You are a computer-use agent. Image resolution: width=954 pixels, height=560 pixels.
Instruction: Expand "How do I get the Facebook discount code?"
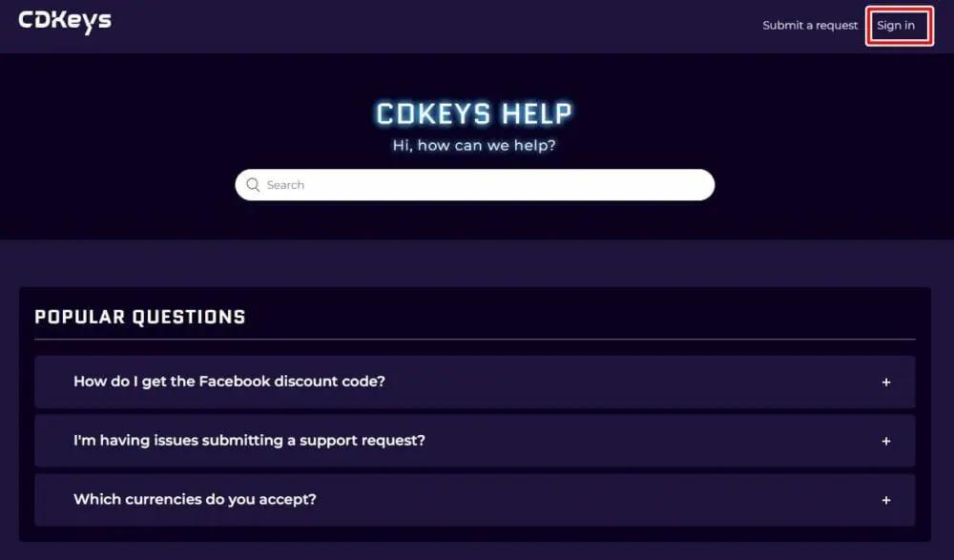229,382
